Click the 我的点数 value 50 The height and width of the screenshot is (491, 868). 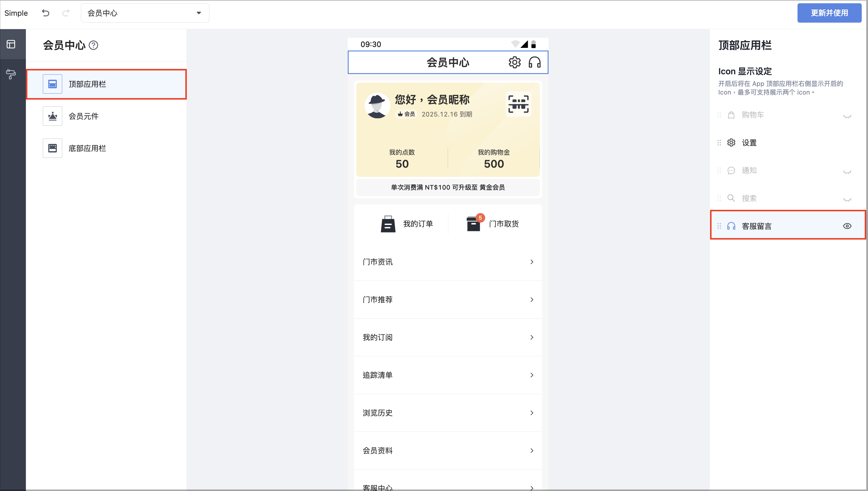pyautogui.click(x=402, y=164)
